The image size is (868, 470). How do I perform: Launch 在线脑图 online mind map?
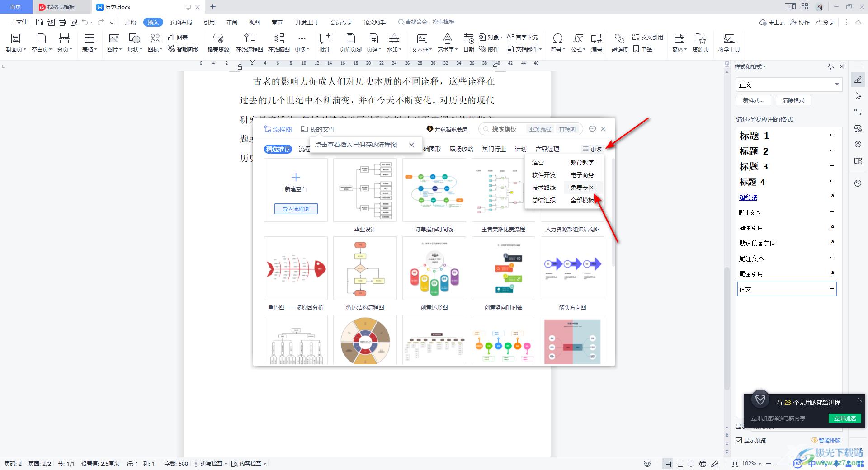coord(279,43)
